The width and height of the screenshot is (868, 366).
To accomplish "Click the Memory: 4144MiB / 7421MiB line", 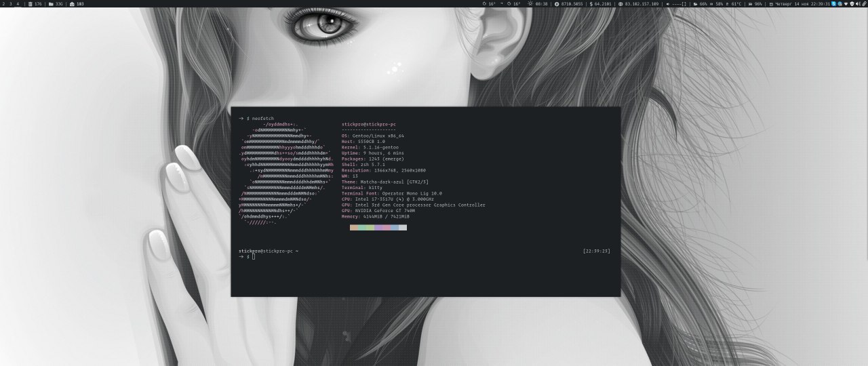I will click(x=376, y=216).
